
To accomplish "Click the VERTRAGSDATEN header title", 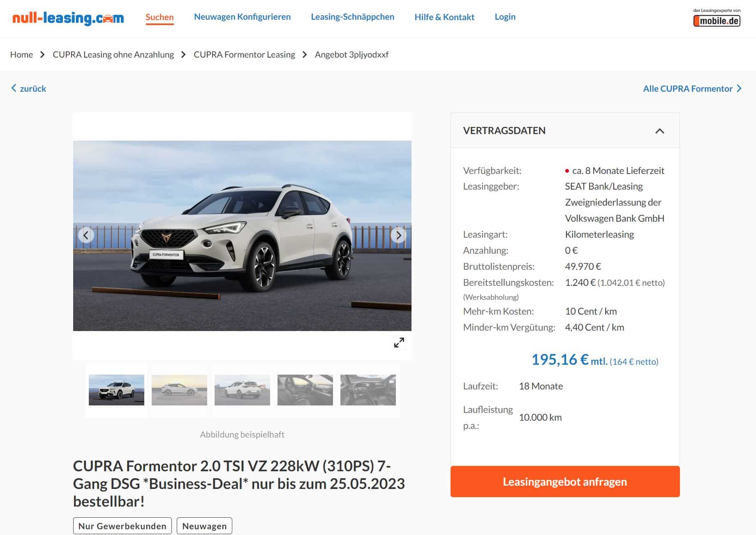I will click(504, 130).
